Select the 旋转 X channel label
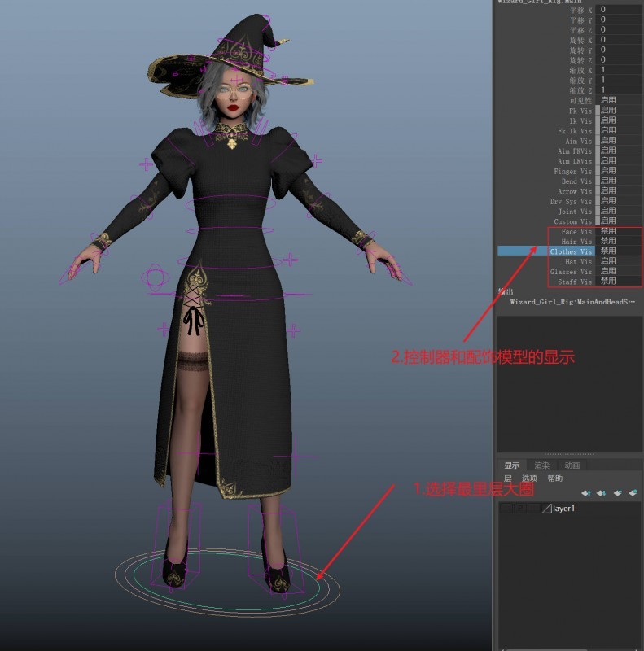644x651 pixels. (x=580, y=40)
